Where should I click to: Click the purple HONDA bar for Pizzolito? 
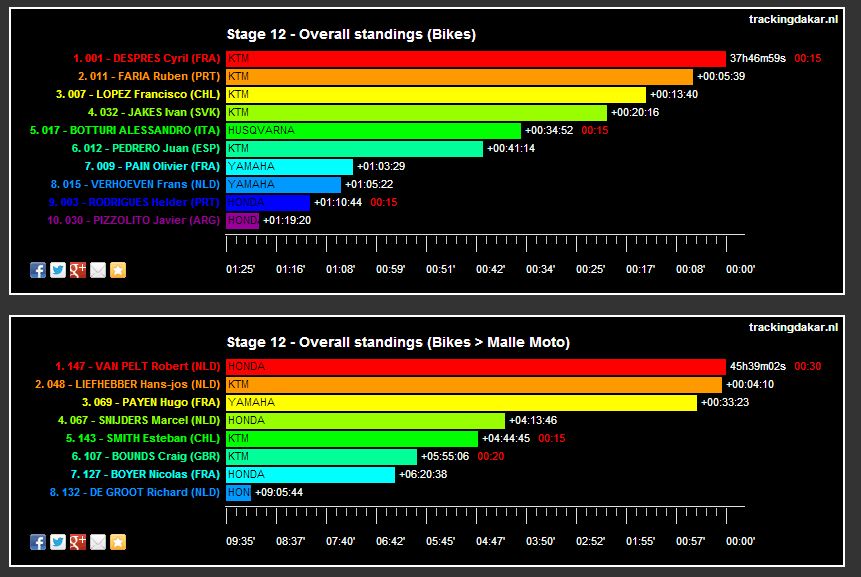tap(242, 220)
